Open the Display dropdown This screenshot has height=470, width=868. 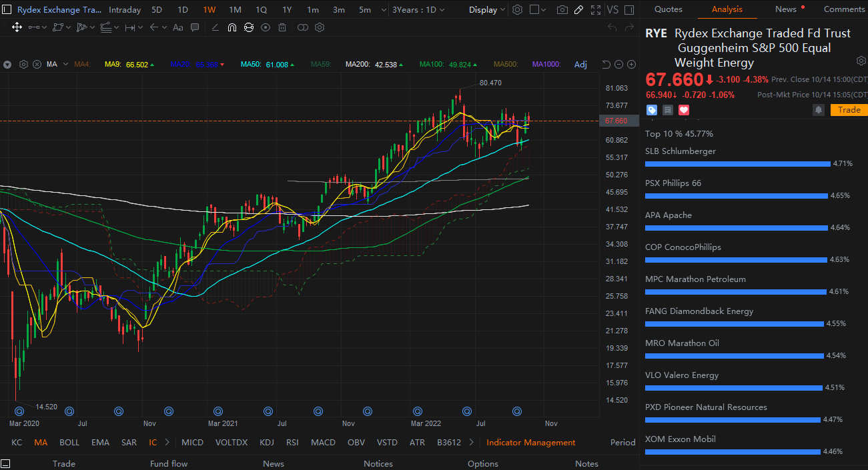(487, 10)
